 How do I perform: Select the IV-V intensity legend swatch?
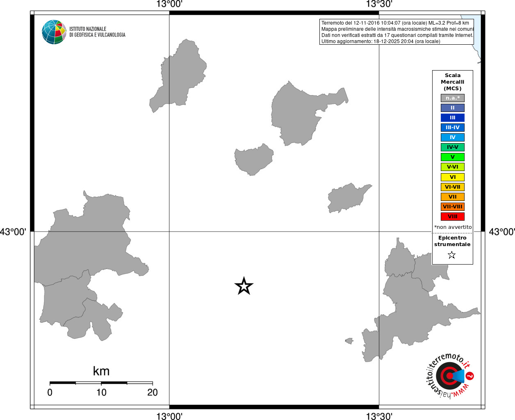click(x=453, y=147)
